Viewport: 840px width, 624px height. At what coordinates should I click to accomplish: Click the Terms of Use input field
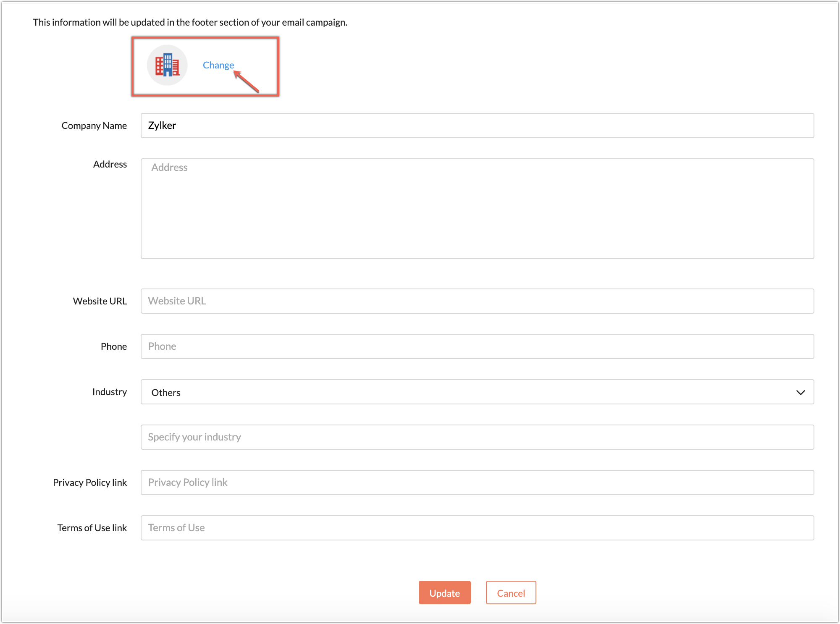tap(477, 528)
